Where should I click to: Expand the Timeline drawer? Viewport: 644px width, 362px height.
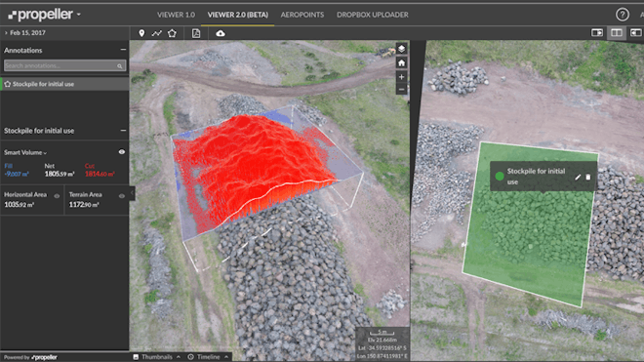(x=208, y=357)
